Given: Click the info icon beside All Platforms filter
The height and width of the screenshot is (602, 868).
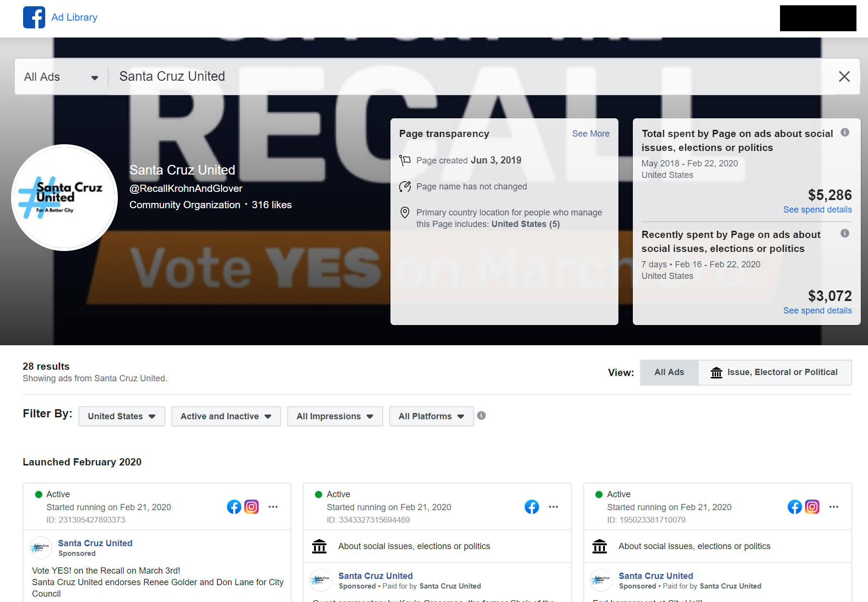Looking at the screenshot, I should [x=481, y=415].
